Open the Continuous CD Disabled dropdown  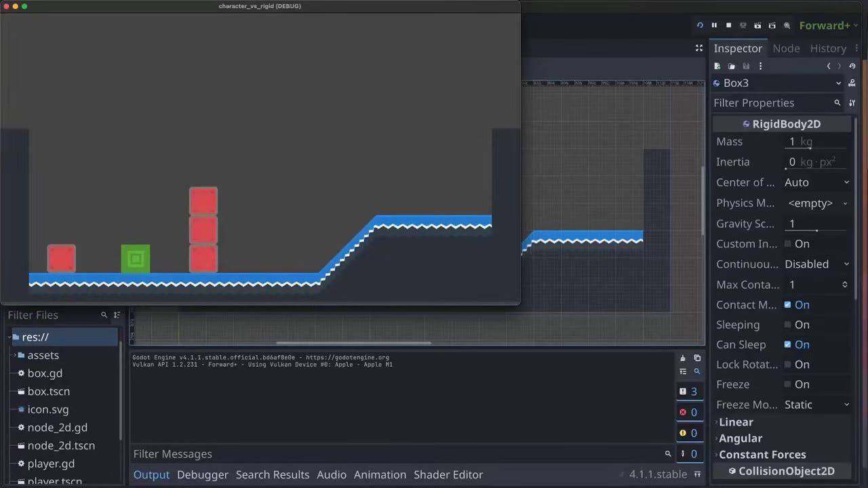(x=816, y=264)
